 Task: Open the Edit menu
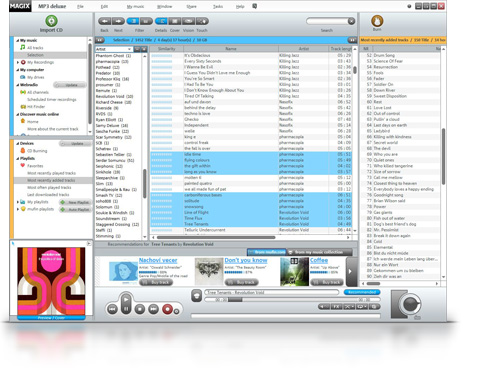[104, 6]
